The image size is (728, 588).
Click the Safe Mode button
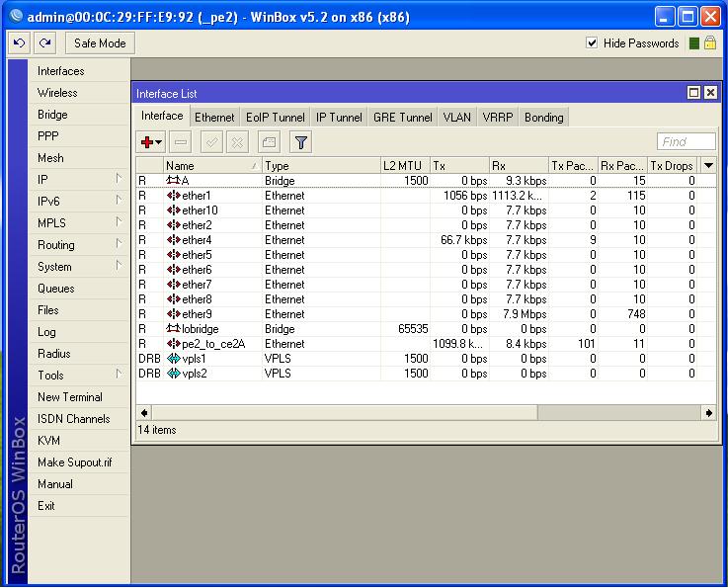(100, 43)
